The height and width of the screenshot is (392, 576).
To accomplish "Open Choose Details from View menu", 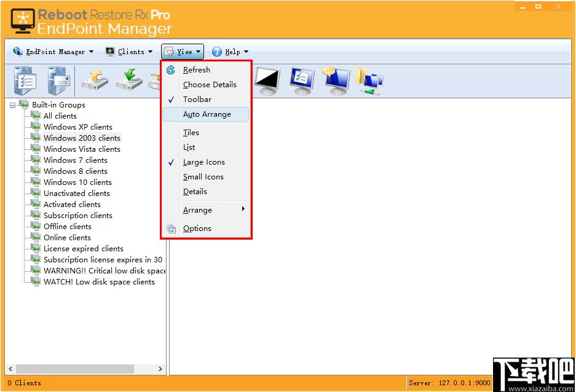I will coord(206,84).
